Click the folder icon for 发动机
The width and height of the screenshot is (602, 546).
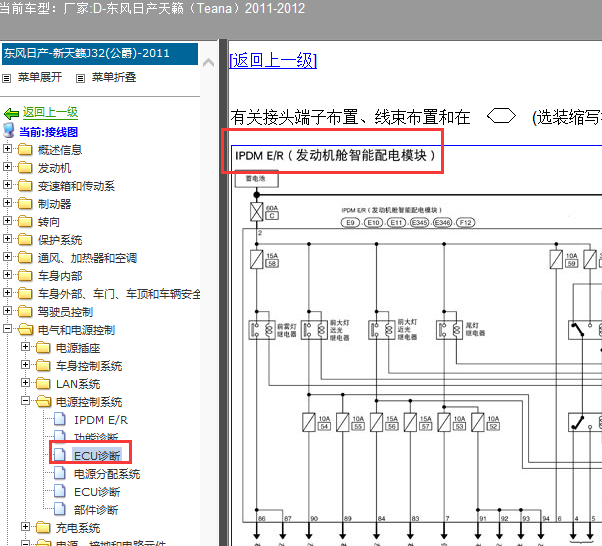(x=25, y=167)
